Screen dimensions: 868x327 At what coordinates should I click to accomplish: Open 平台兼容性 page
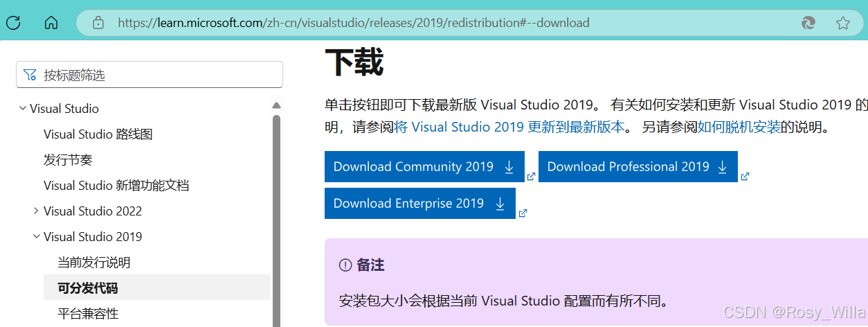click(88, 314)
